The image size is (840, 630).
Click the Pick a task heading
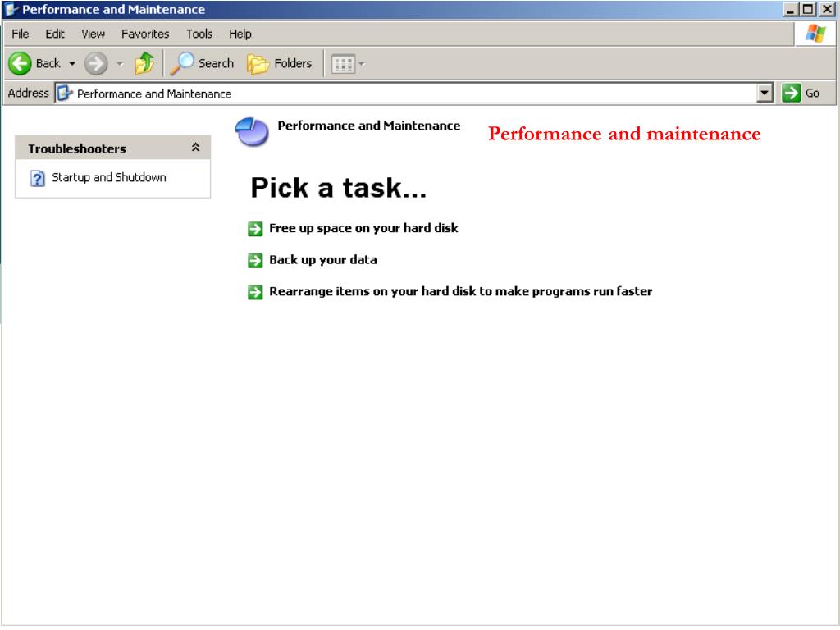pos(338,188)
